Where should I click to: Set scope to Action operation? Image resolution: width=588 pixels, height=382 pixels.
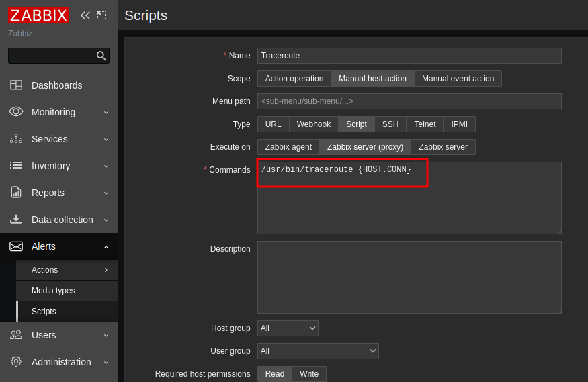pyautogui.click(x=294, y=79)
